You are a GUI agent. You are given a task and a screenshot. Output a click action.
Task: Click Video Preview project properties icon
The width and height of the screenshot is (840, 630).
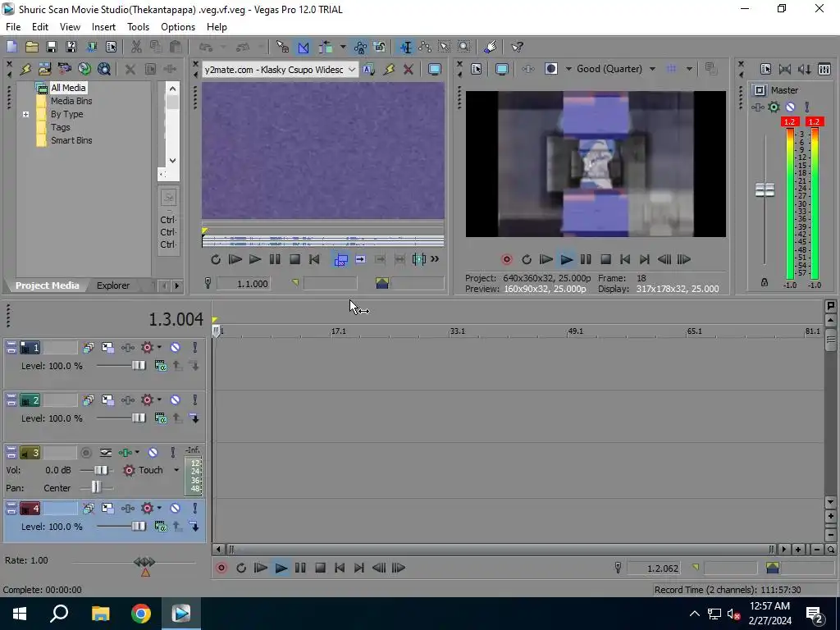477,69
